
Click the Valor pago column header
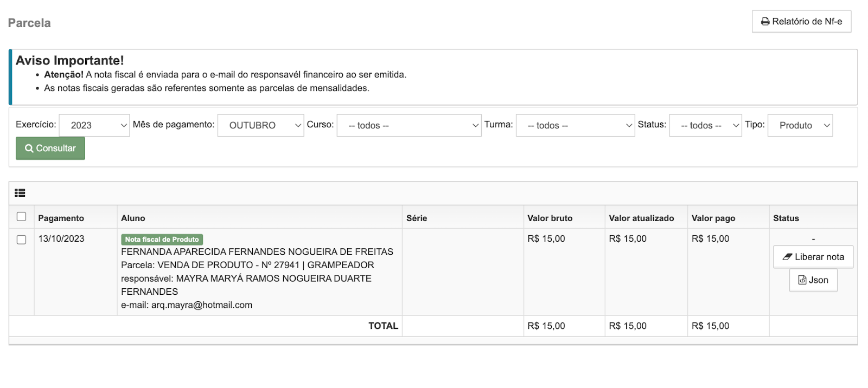point(713,218)
